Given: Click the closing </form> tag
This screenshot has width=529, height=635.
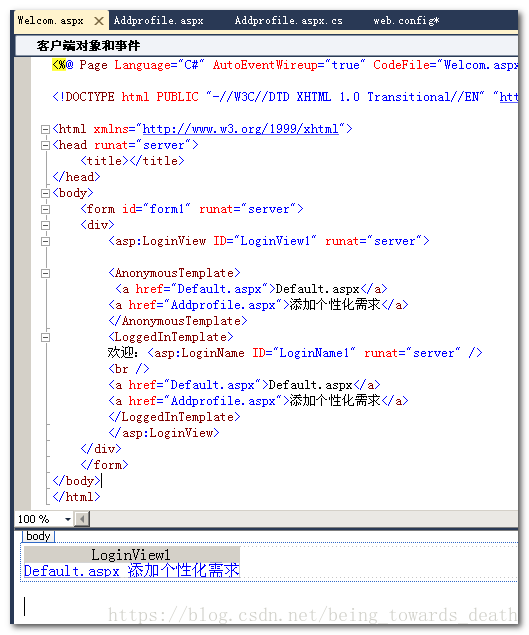Looking at the screenshot, I should [104, 465].
